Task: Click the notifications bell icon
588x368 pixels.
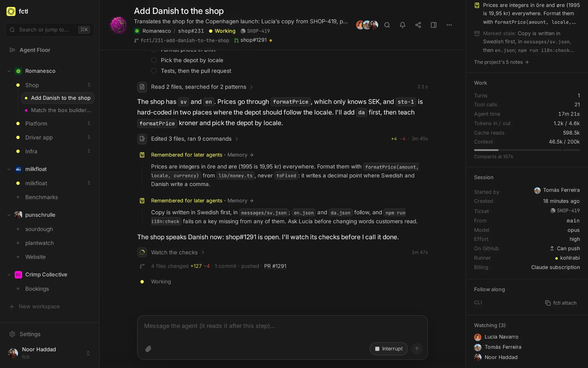Action: [x=403, y=25]
